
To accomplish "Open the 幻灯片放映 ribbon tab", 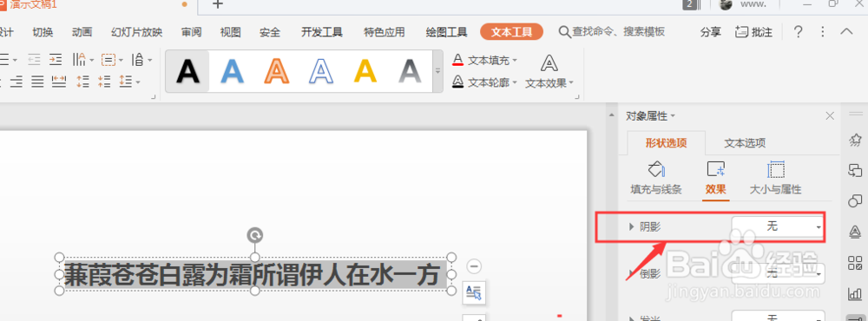I will (137, 32).
